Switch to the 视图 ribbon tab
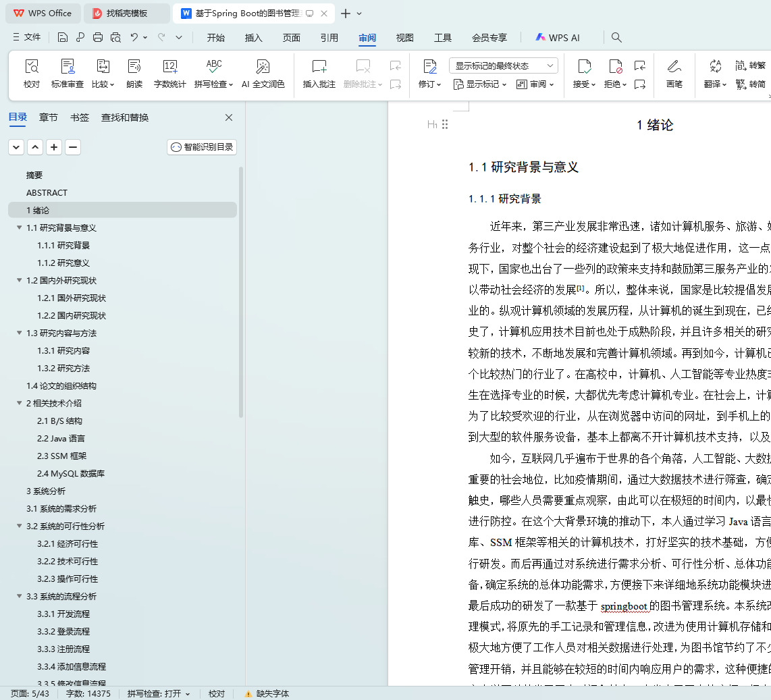 click(404, 37)
